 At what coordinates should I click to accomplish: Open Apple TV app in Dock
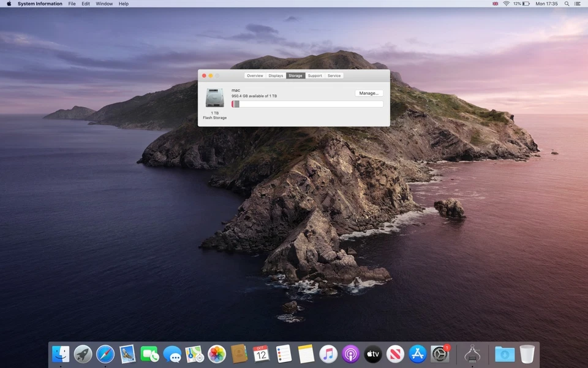click(373, 354)
